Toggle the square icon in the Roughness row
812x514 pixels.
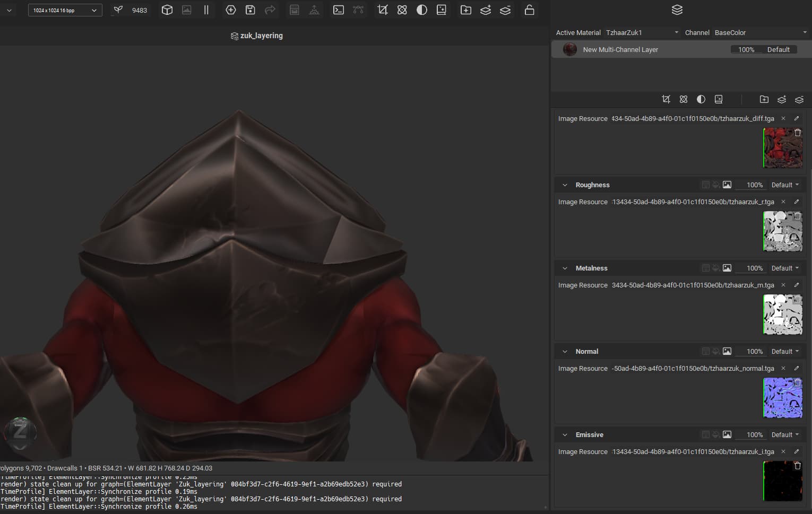706,185
